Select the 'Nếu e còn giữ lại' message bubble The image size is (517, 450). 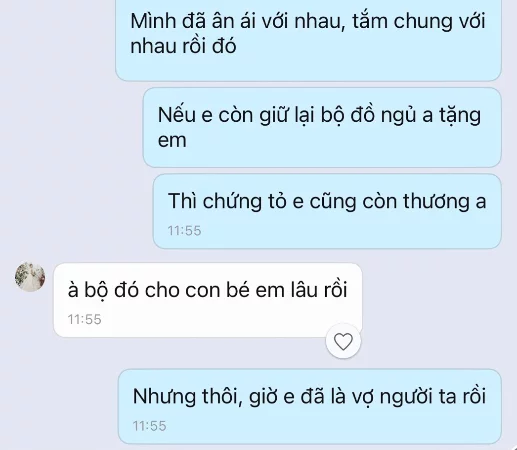click(322, 127)
